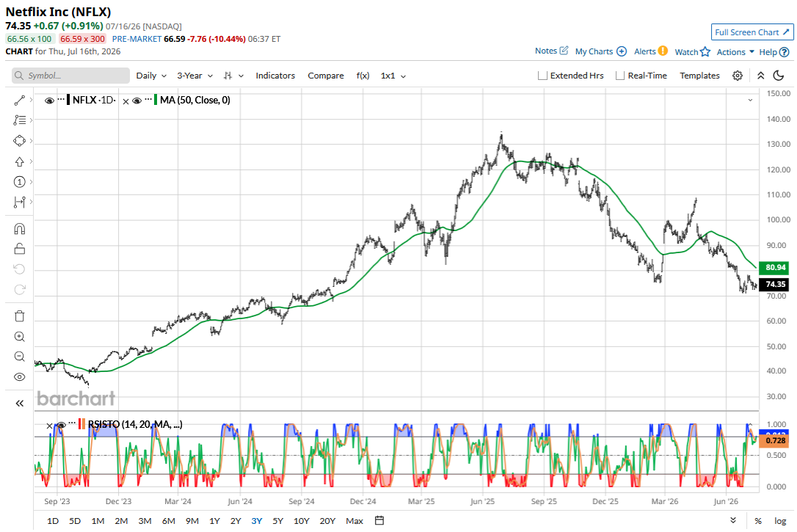797x532 pixels.
Task: Toggle RSISTO indicator visibility eye
Action: pyautogui.click(x=61, y=425)
